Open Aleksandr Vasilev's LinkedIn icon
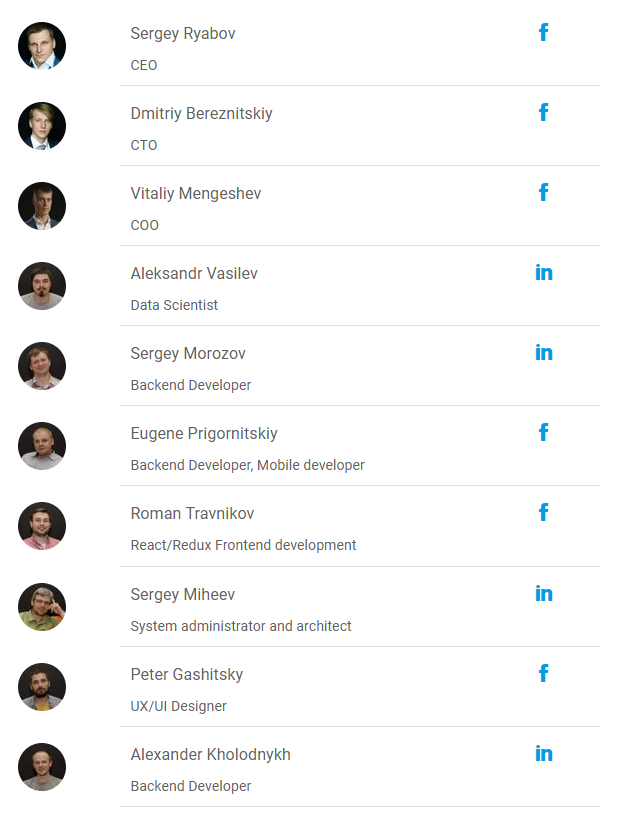 [544, 273]
